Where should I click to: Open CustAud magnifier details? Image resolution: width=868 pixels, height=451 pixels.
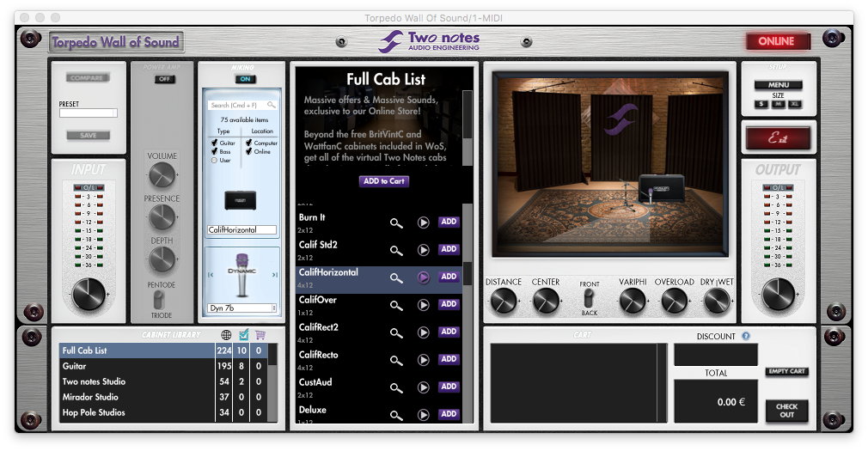tap(396, 388)
